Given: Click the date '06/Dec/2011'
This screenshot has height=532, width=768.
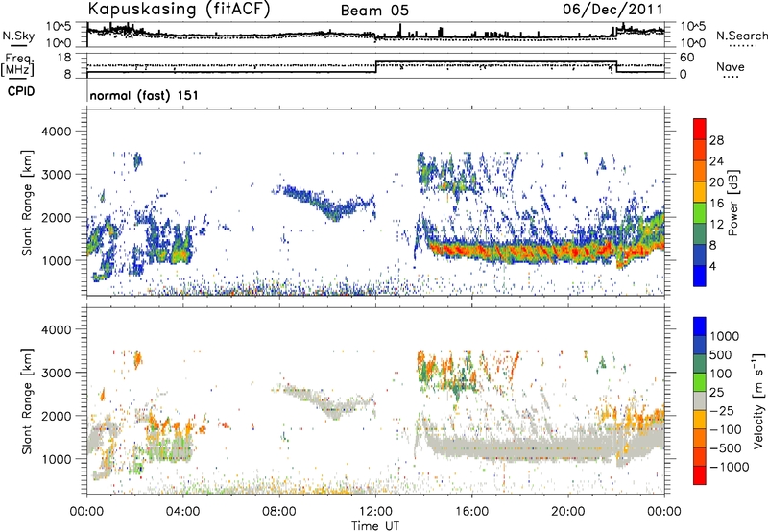Looking at the screenshot, I should pyautogui.click(x=612, y=9).
